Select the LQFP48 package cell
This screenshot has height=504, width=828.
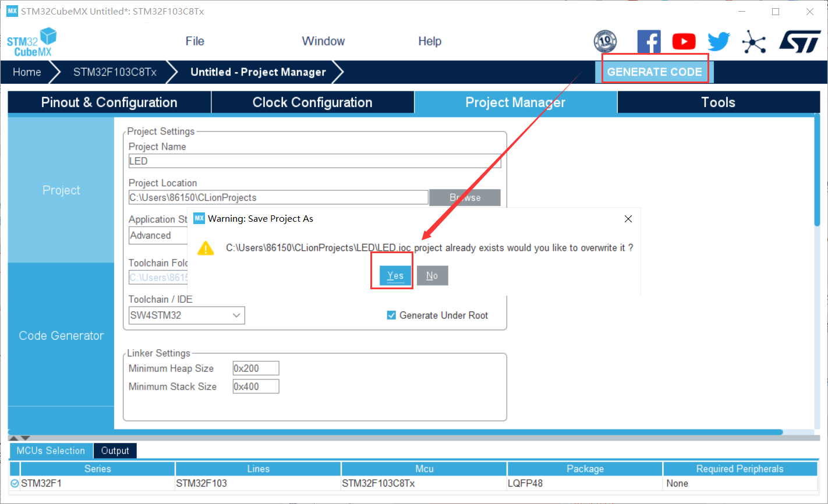pos(585,484)
